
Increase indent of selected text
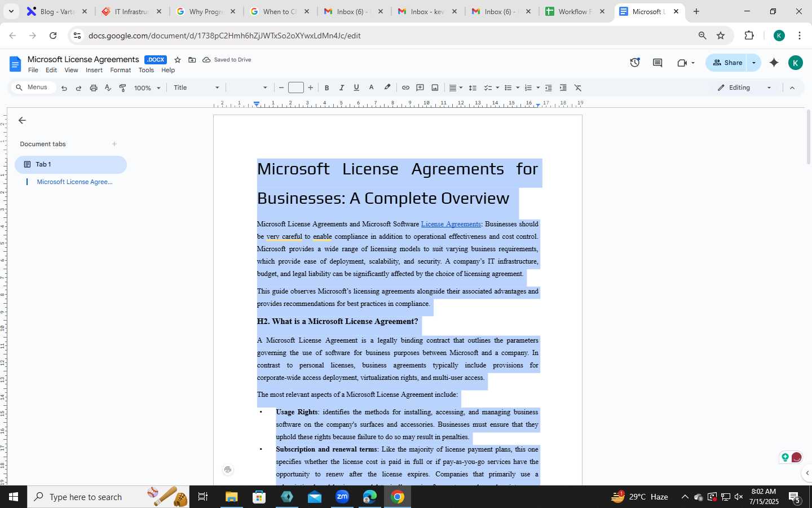pos(563,88)
